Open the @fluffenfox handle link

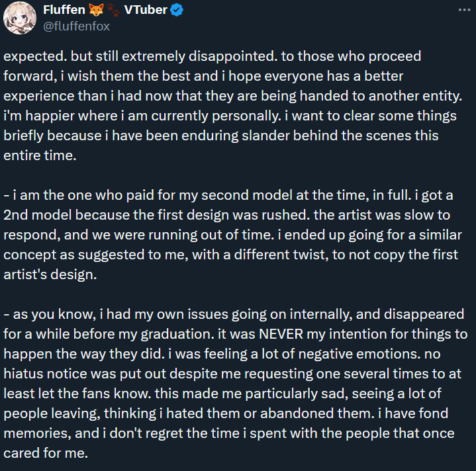coord(76,26)
